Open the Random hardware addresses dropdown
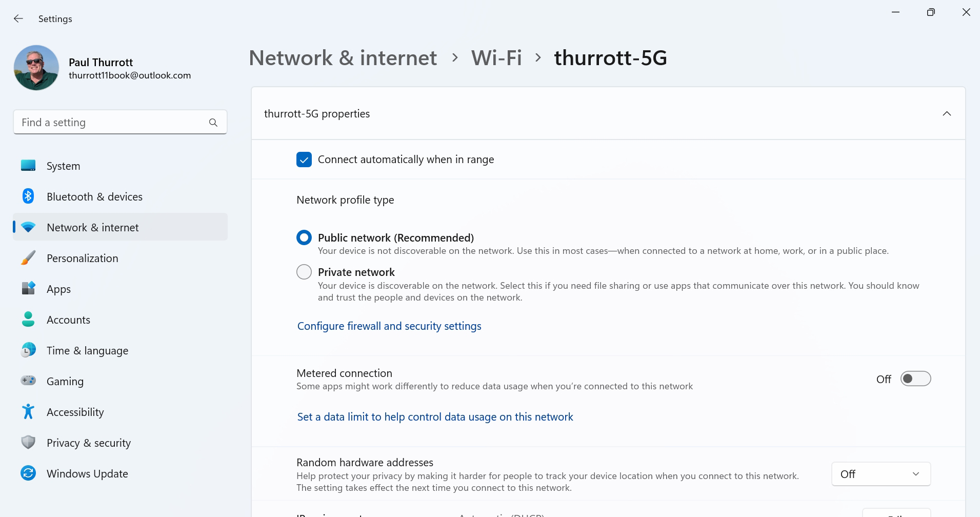This screenshot has width=980, height=517. click(881, 474)
